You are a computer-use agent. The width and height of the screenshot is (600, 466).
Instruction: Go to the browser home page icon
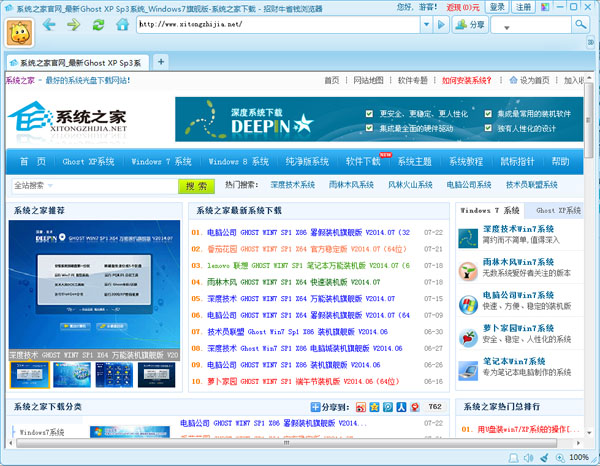point(122,25)
